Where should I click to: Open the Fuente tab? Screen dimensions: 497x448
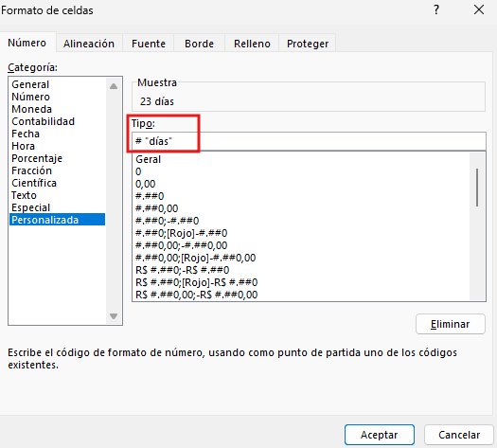tap(149, 44)
